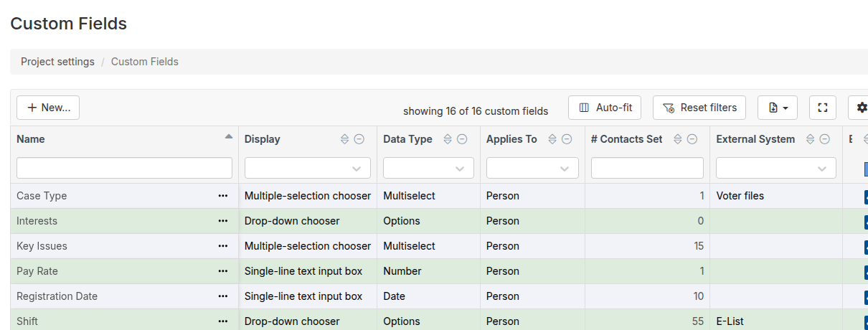Click Interests row's Drop-down chooser cell
The width and height of the screenshot is (868, 330).
[x=308, y=221]
